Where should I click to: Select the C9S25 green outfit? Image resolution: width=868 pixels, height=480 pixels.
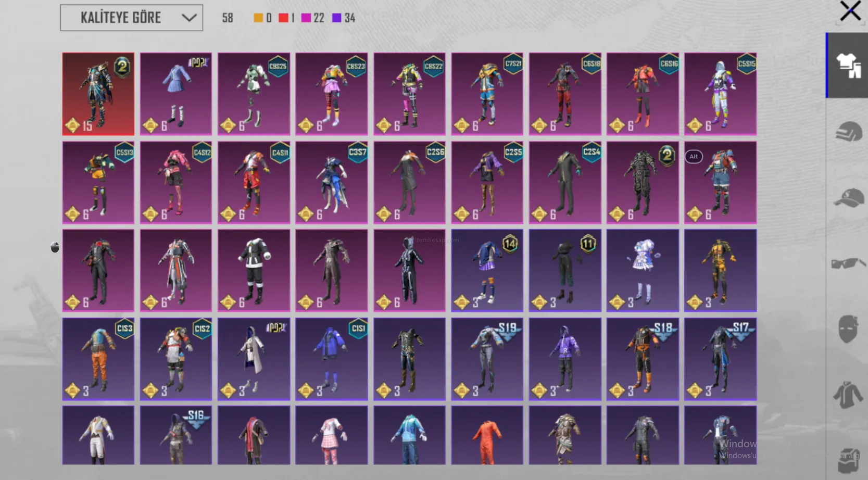254,94
